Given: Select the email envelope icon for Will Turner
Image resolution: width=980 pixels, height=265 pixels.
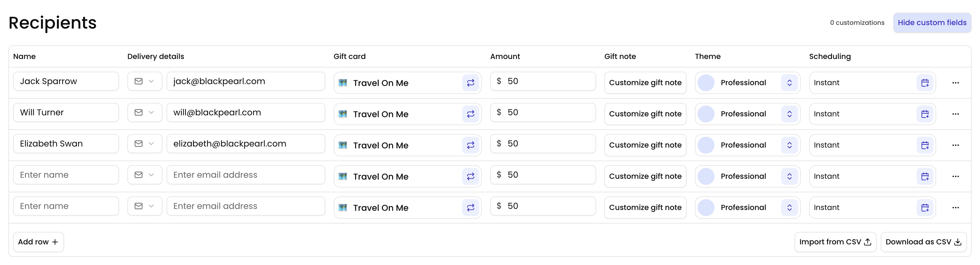Looking at the screenshot, I should pos(139,112).
